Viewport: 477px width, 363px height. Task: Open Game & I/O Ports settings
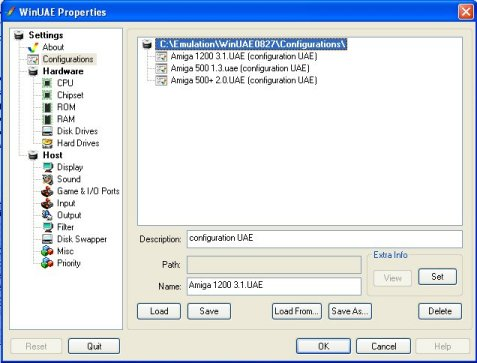(88, 191)
